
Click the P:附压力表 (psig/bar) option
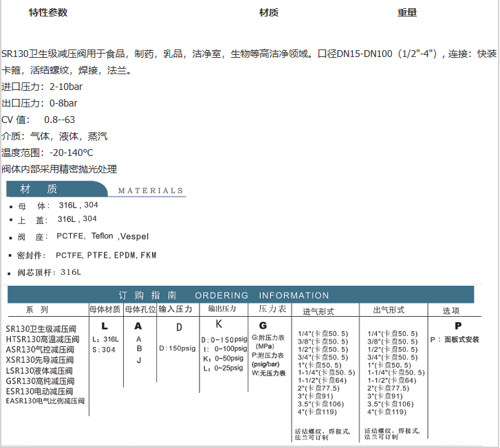tap(268, 359)
